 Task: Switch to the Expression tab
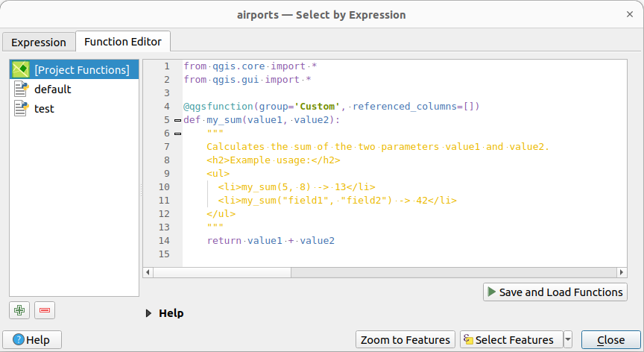pos(39,42)
